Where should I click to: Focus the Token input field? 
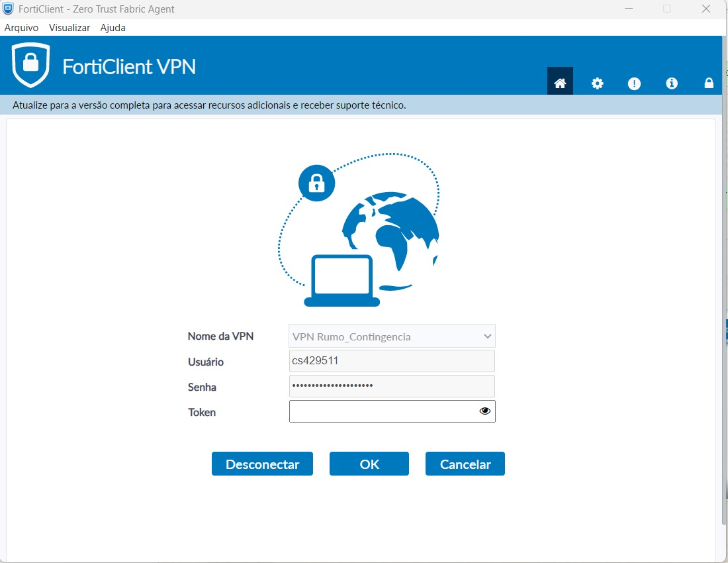point(392,411)
